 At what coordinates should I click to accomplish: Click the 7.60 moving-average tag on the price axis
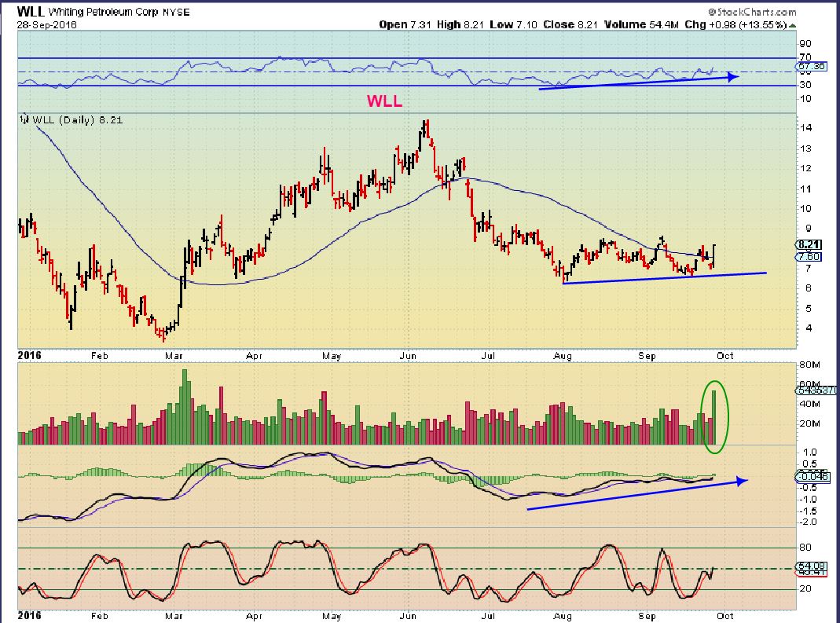pyautogui.click(x=809, y=257)
